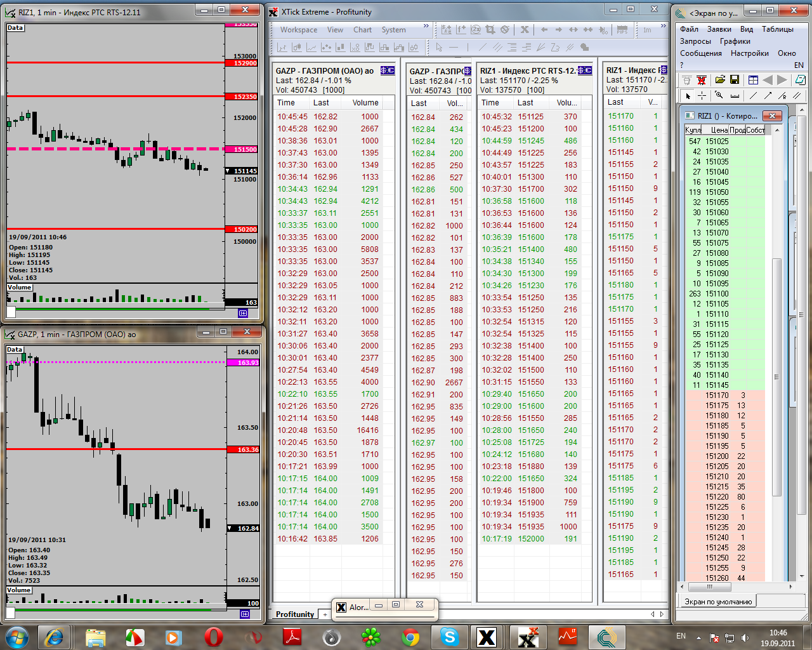Click the Go-to arrow icon in the XTick toolbar
Viewport: 812px width, 650px height.
[x=603, y=30]
